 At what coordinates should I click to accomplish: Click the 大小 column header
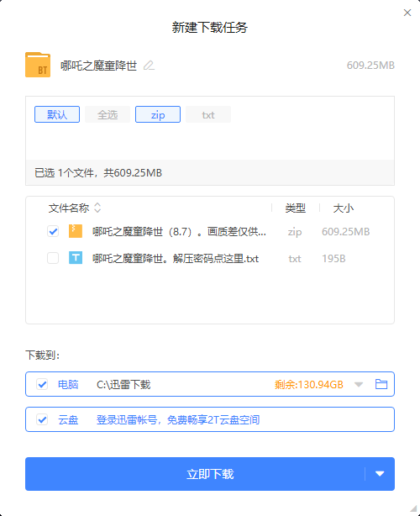pyautogui.click(x=344, y=208)
